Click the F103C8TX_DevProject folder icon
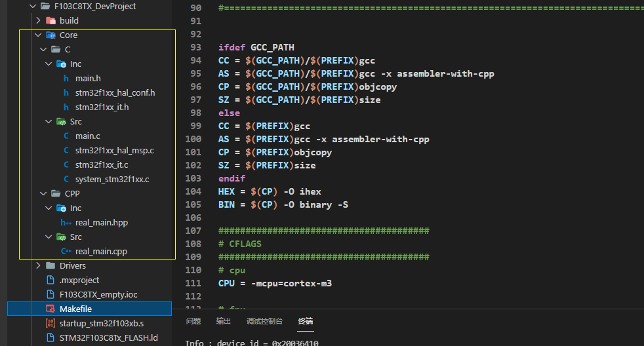 point(45,6)
